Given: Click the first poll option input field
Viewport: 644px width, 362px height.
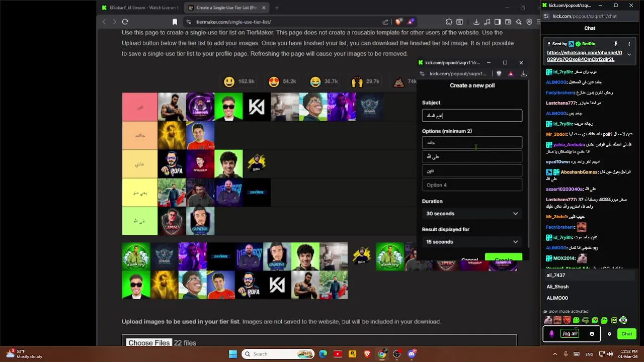Looking at the screenshot, I should 472,143.
